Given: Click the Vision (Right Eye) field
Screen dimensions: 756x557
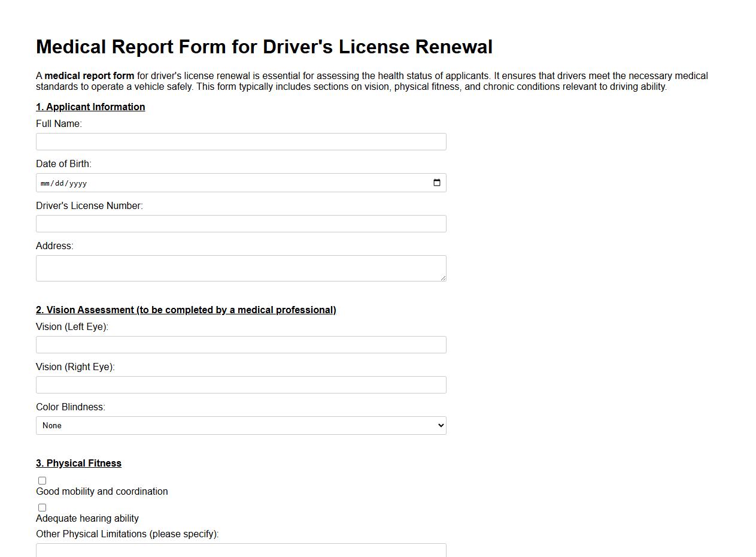Looking at the screenshot, I should point(241,385).
